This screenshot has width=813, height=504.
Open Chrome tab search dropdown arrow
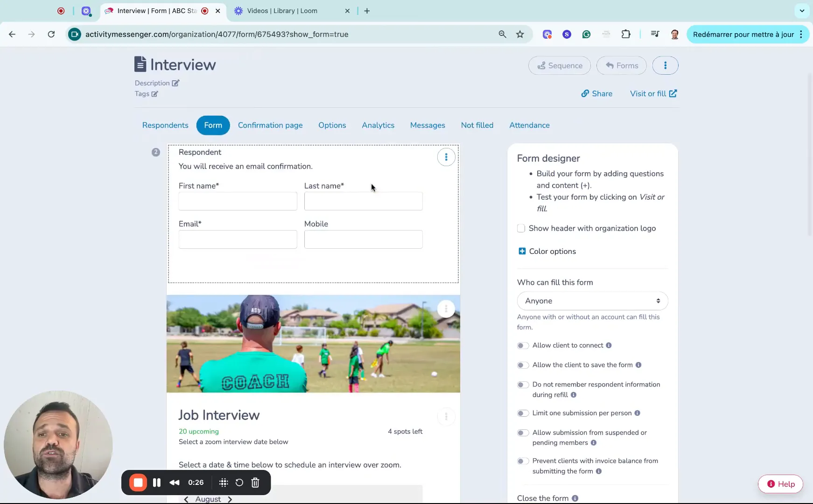point(802,11)
